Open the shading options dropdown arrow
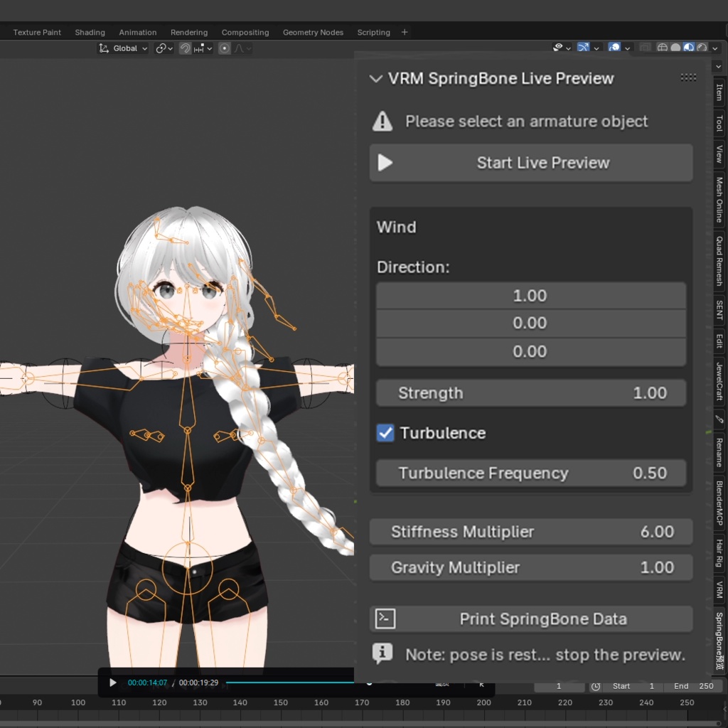Viewport: 728px width, 728px height. pyautogui.click(x=715, y=48)
